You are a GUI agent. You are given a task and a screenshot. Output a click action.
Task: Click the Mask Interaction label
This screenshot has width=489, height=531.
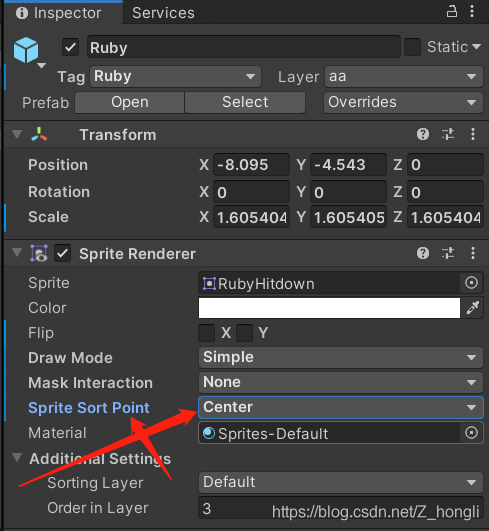point(90,383)
